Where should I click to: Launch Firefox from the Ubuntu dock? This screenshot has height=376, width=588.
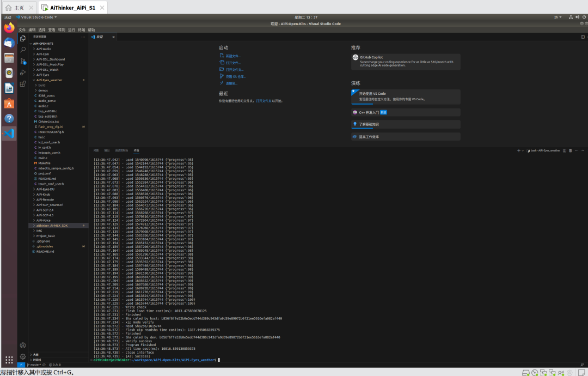click(x=9, y=28)
